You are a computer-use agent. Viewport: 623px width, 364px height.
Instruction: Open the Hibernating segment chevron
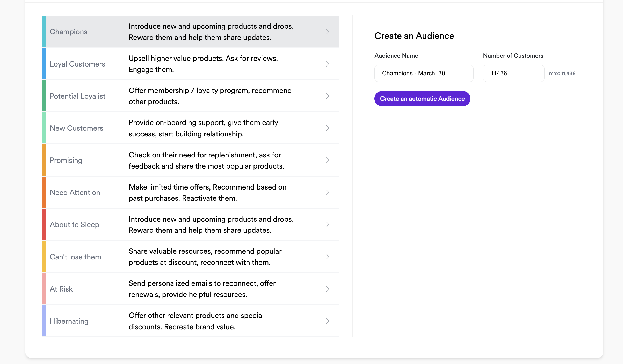(327, 321)
